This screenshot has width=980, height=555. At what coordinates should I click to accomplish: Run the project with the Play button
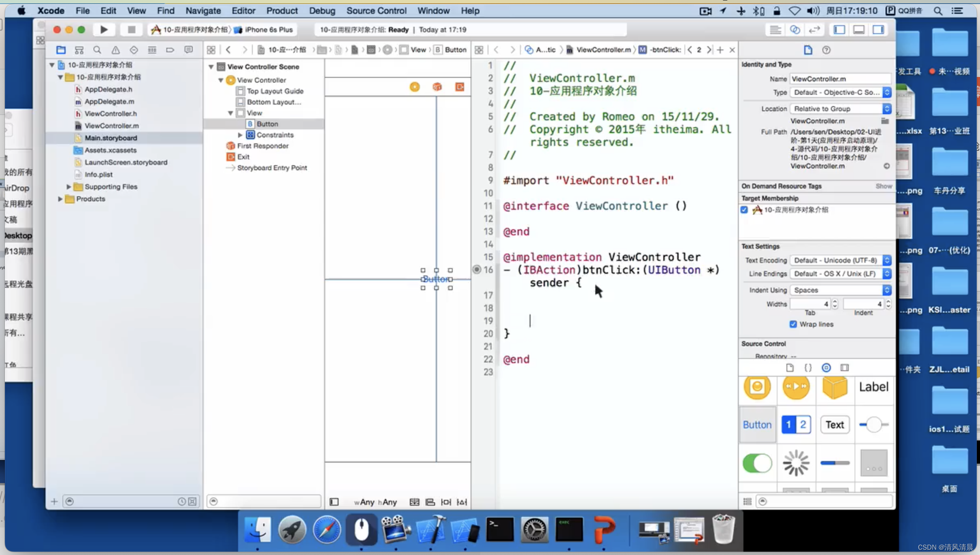click(x=104, y=30)
